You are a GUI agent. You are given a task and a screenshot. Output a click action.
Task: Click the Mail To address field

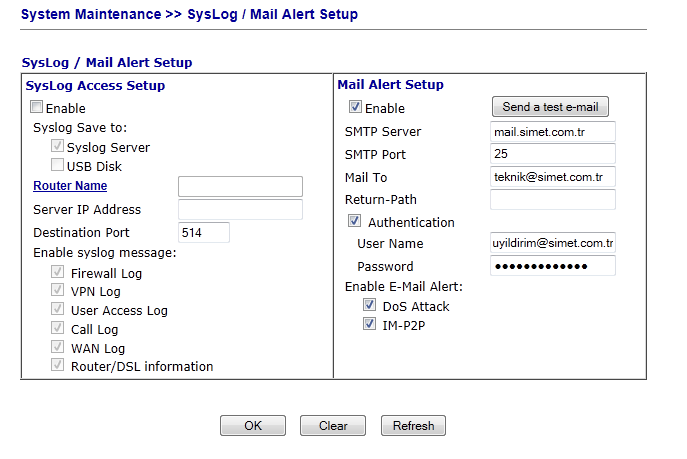(552, 177)
